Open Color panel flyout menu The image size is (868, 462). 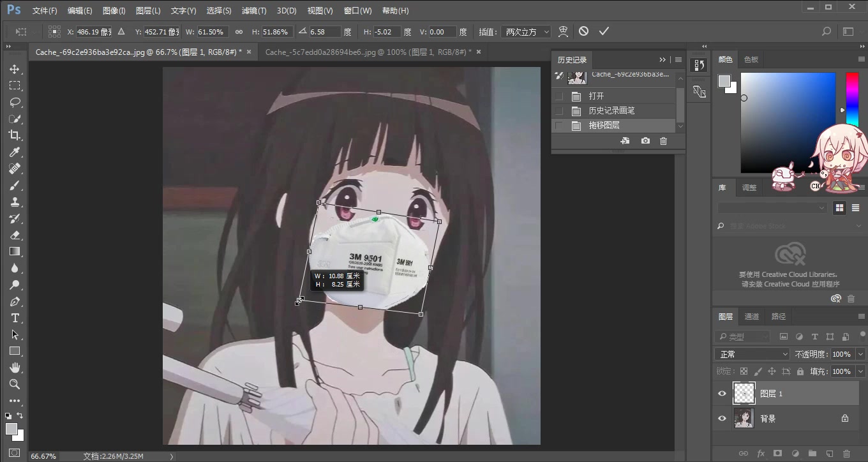point(861,59)
